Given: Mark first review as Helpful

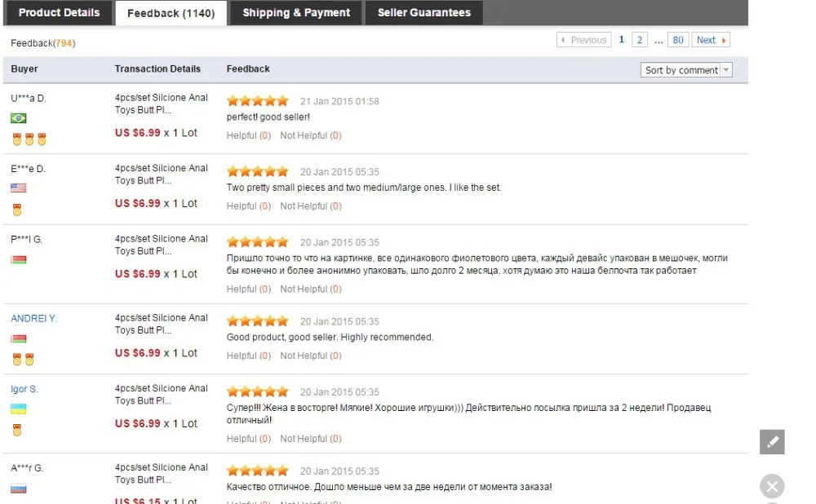Looking at the screenshot, I should (x=249, y=135).
